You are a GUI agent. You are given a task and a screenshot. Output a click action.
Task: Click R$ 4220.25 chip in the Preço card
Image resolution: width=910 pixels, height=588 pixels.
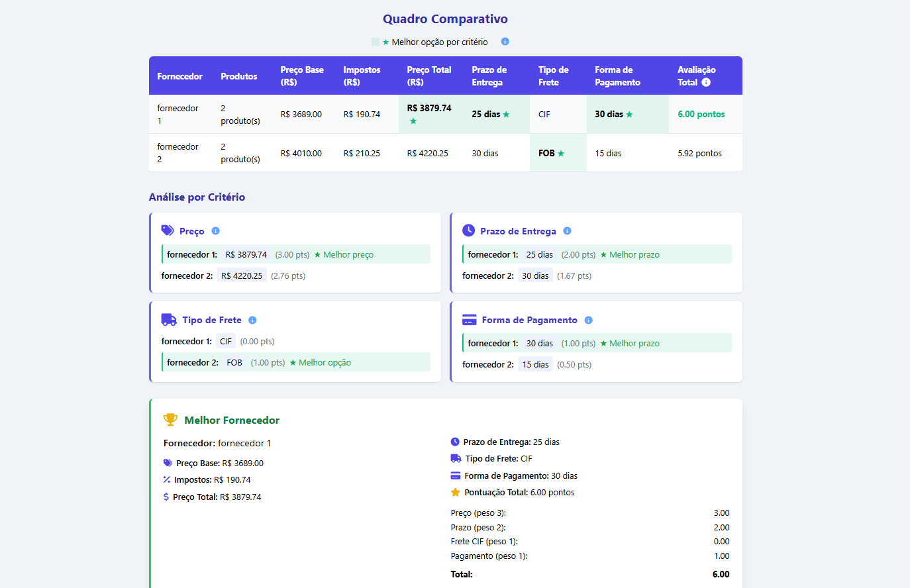coord(242,276)
